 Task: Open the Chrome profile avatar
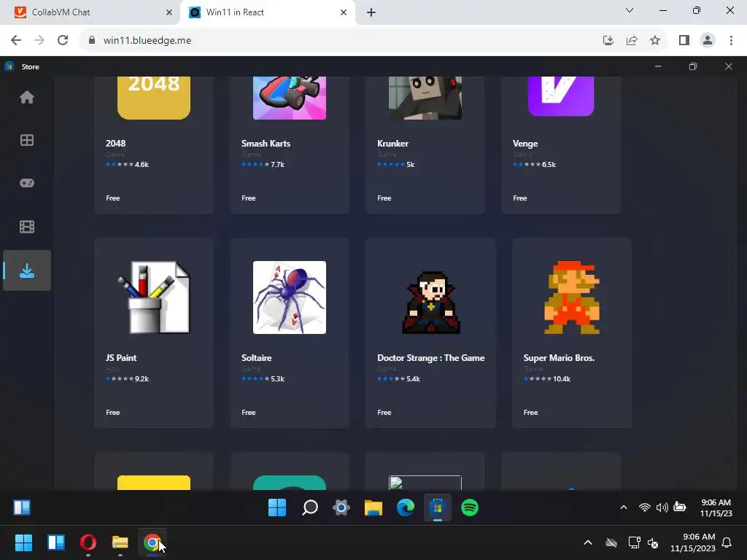[x=708, y=40]
